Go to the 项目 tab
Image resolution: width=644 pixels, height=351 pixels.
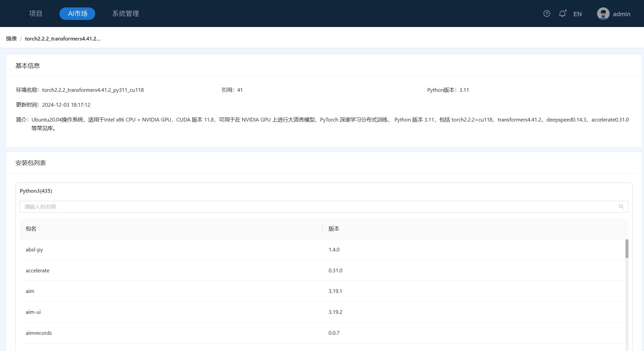tap(35, 13)
